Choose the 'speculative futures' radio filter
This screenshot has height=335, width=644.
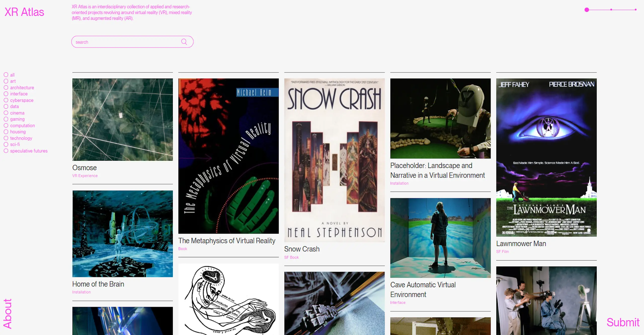[x=6, y=151]
